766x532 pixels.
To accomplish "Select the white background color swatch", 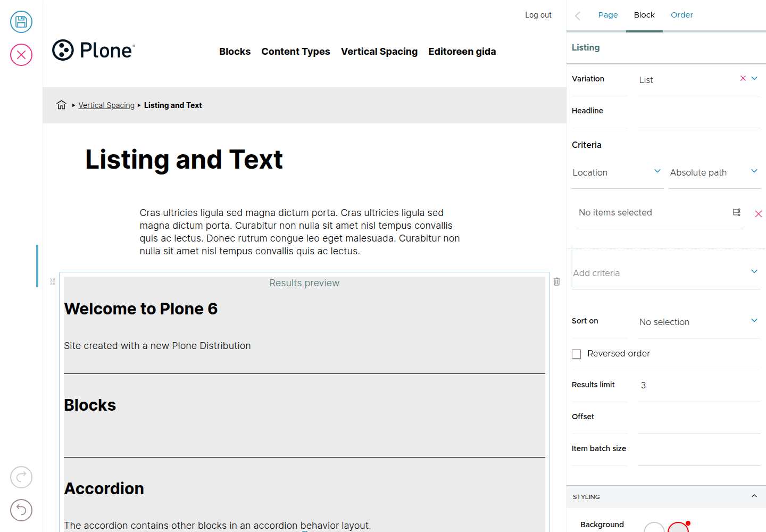I will pyautogui.click(x=654, y=527).
